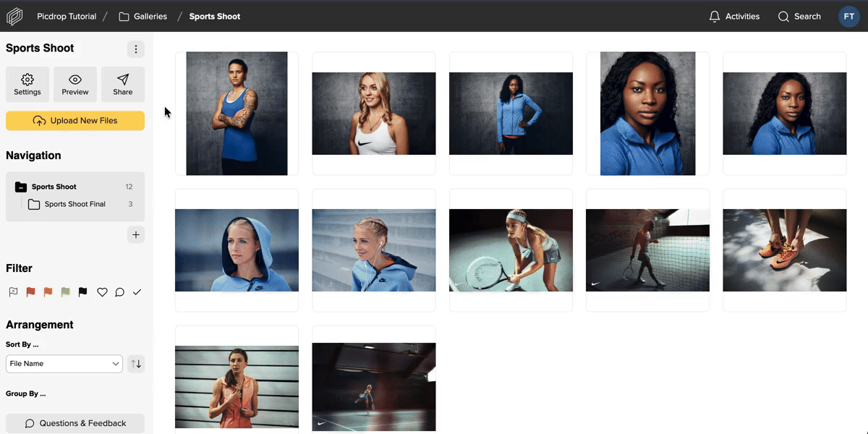This screenshot has width=868, height=434.
Task: Go to Galleries in breadcrumb
Action: click(x=143, y=16)
